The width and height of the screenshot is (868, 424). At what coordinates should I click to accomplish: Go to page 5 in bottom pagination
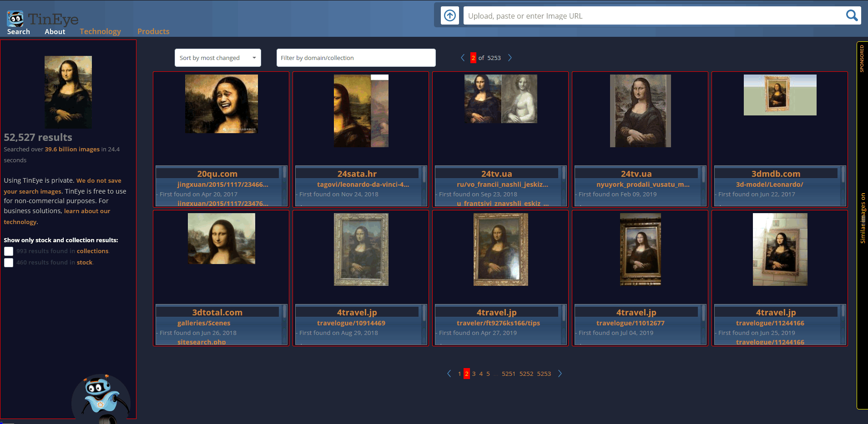click(x=488, y=374)
